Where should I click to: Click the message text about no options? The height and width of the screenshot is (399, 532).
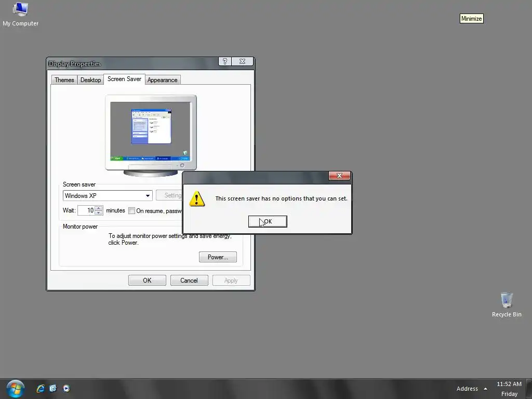(281, 199)
